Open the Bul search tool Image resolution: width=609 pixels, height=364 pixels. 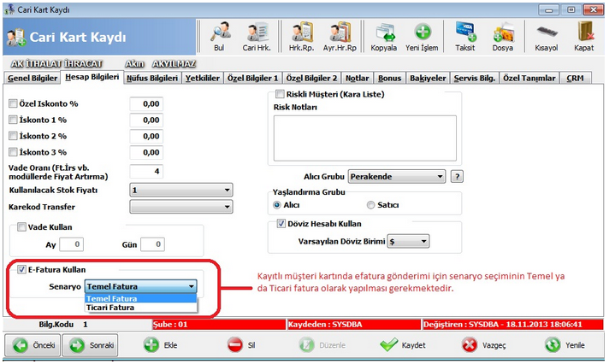click(219, 37)
